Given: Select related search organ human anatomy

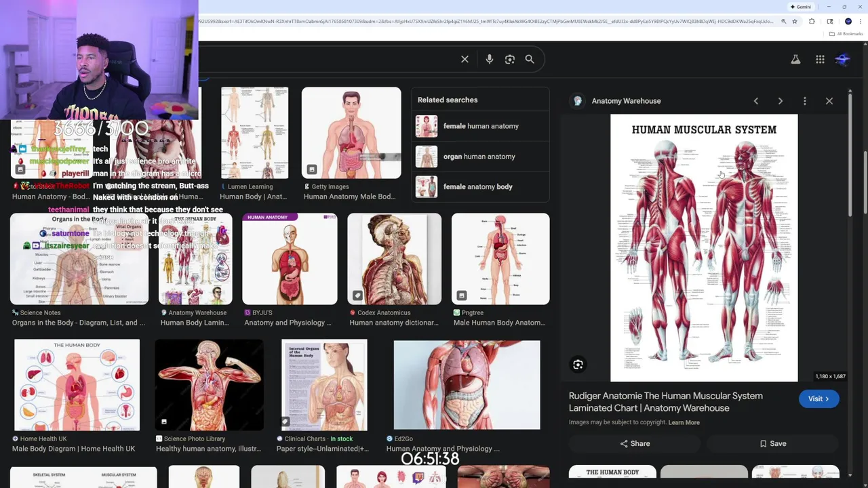Looking at the screenshot, I should (480, 157).
